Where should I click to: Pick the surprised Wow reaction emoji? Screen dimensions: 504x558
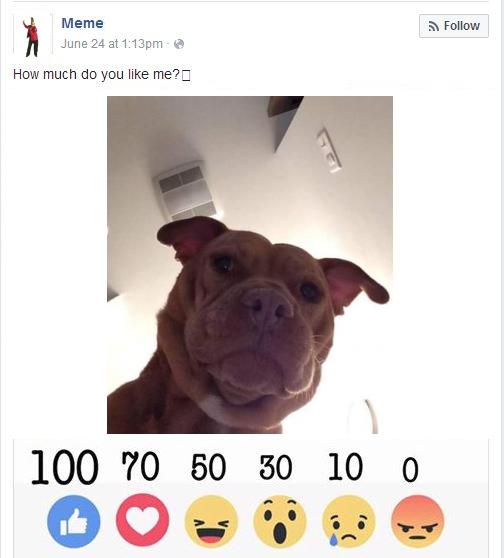tap(280, 521)
